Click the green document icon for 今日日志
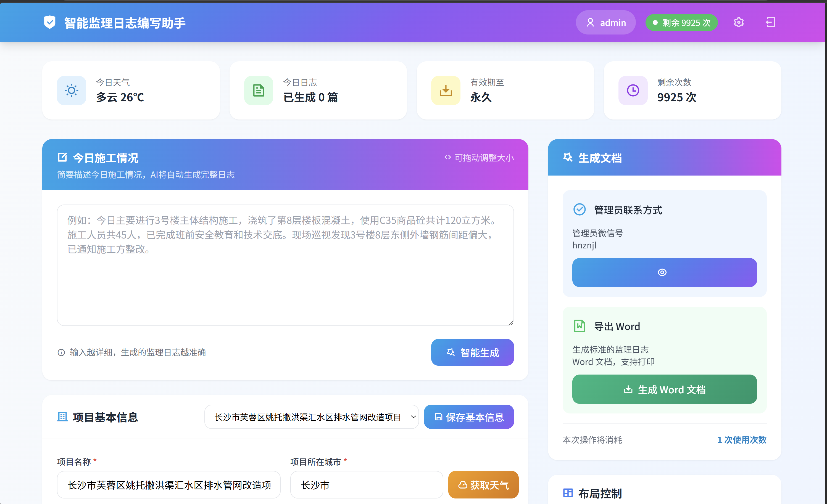Viewport: 827px width, 504px height. [x=259, y=91]
